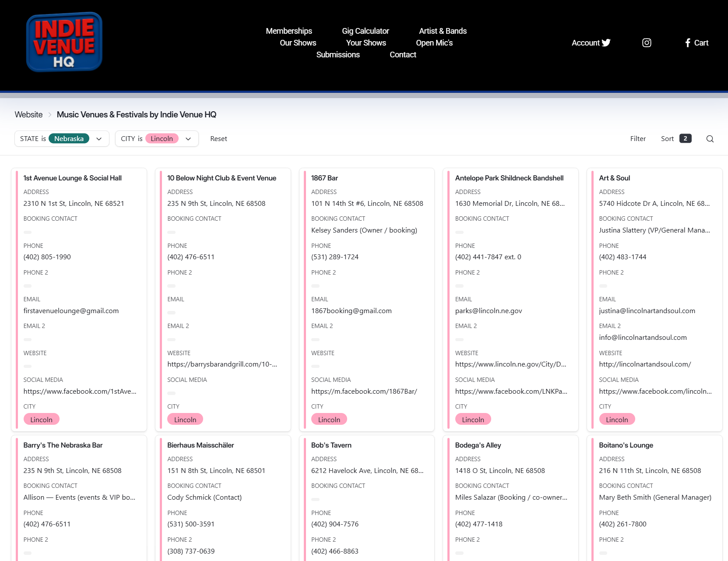Click phone number (402) 483-1744
The height and width of the screenshot is (561, 728).
click(x=622, y=257)
